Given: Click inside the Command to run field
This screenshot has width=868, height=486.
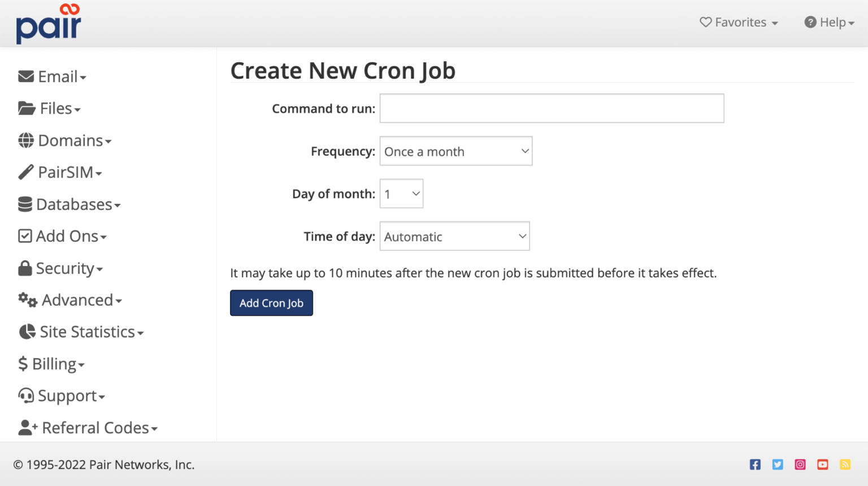Looking at the screenshot, I should [x=552, y=108].
